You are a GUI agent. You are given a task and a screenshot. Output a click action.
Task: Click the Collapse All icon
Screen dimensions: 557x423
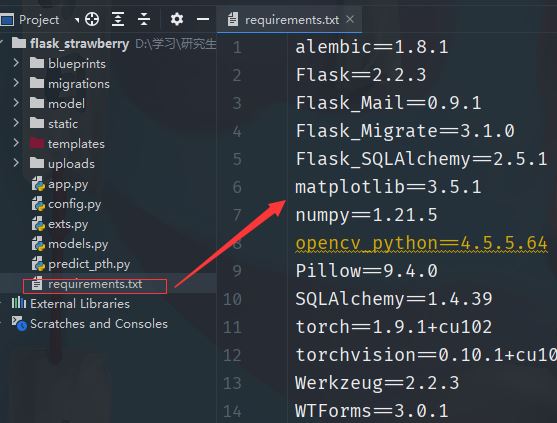coord(144,19)
